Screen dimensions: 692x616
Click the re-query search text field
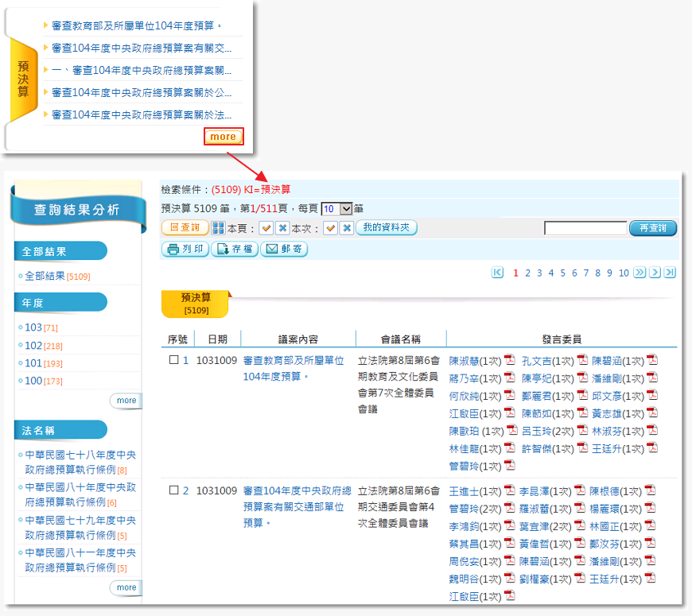(x=585, y=229)
